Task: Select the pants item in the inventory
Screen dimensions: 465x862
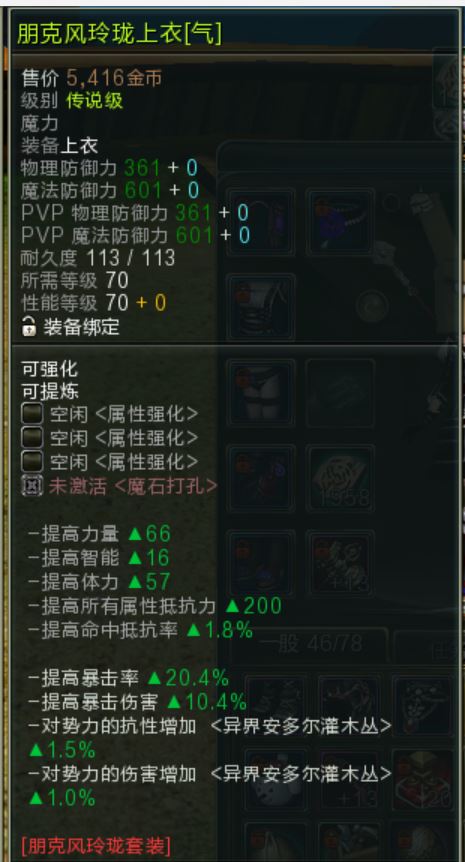Action: [x=261, y=392]
